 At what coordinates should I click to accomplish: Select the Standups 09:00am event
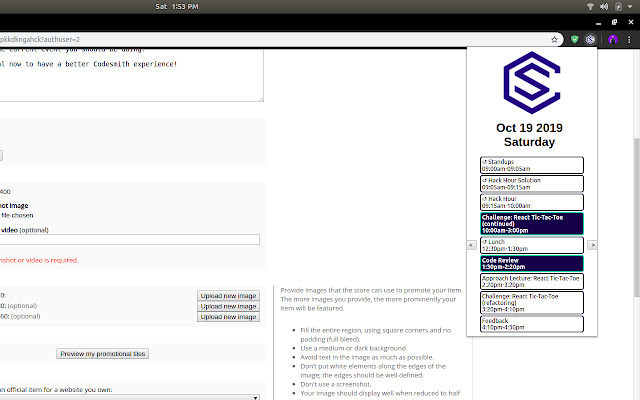[x=532, y=165]
